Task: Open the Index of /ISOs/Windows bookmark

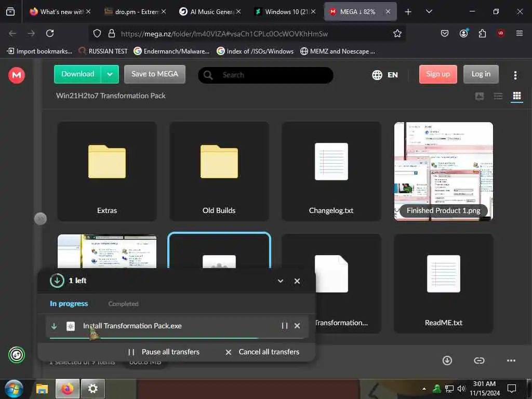Action: point(255,51)
